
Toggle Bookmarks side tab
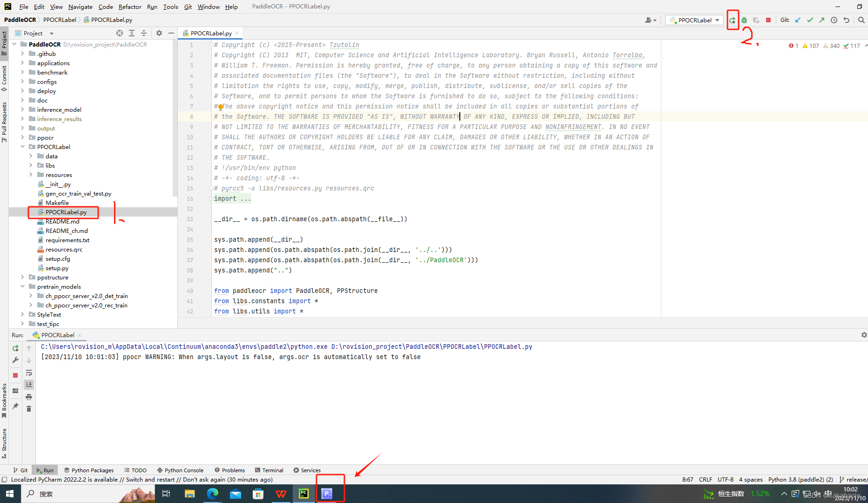[x=4, y=401]
